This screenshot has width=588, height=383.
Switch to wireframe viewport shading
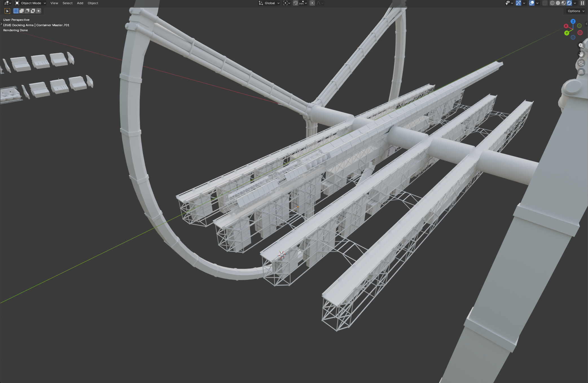tap(552, 3)
